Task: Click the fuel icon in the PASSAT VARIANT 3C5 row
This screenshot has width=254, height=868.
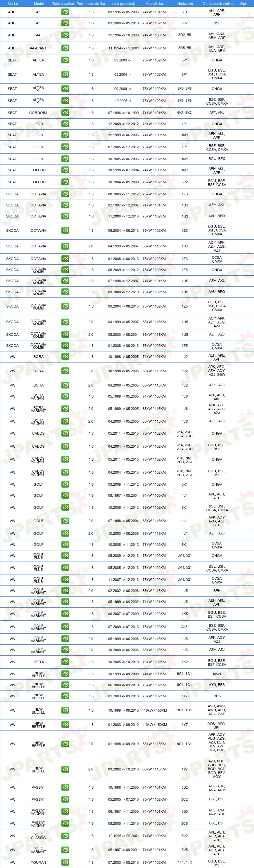Action: [x=65, y=823]
